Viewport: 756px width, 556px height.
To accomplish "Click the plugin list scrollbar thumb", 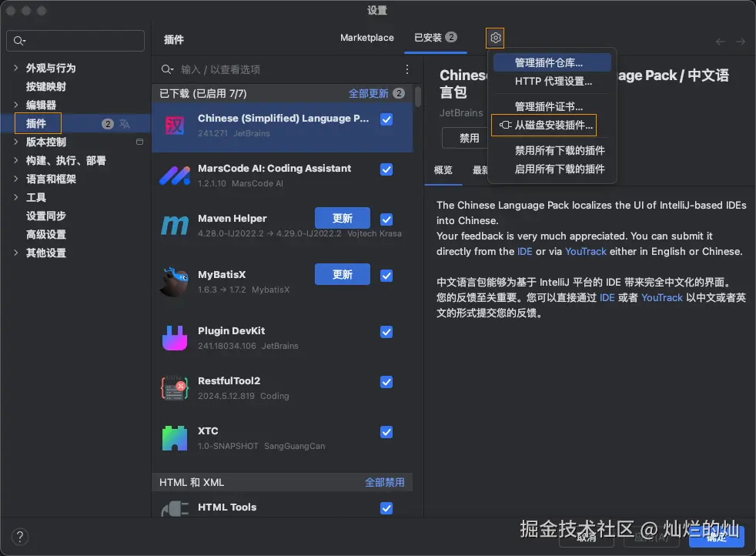I will pos(417,96).
